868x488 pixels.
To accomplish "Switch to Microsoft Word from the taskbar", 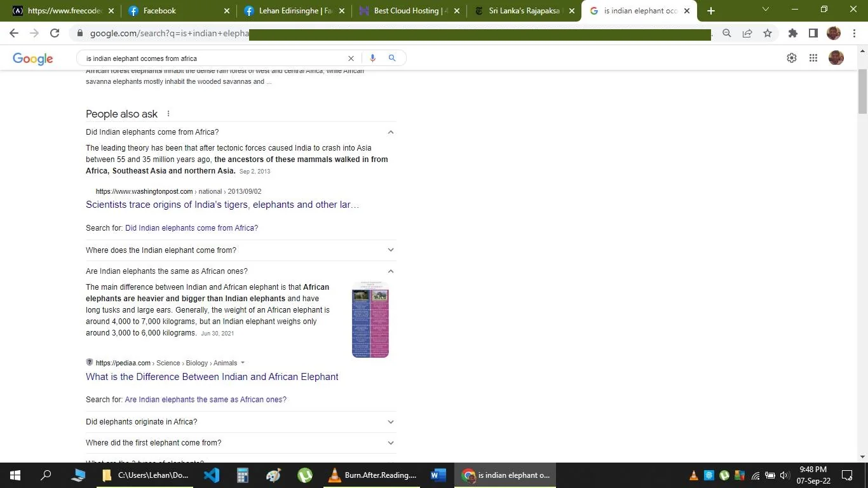I will click(x=438, y=475).
